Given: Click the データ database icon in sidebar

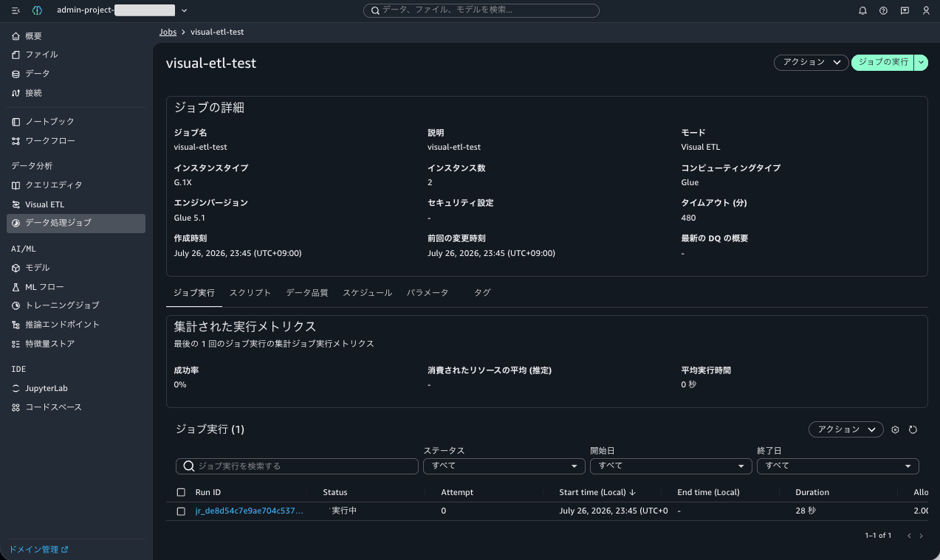Looking at the screenshot, I should pos(16,74).
